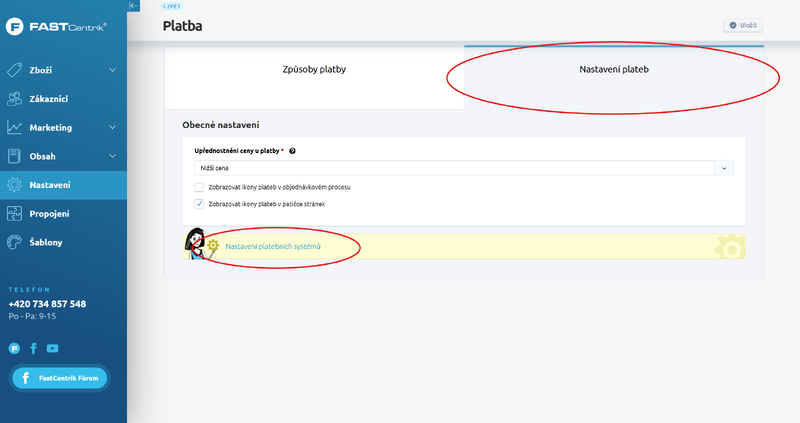Collapse the sidebar with arrow icon
The height and width of the screenshot is (423, 800).
134,6
